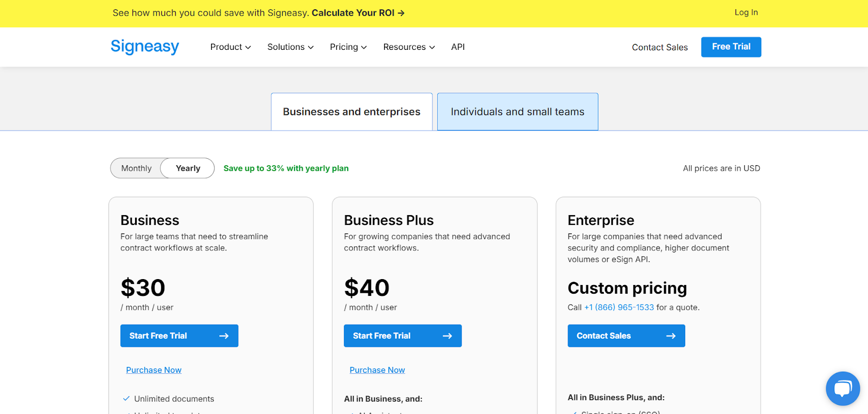The image size is (868, 414).
Task: Select Businesses and enterprises tab
Action: point(352,112)
